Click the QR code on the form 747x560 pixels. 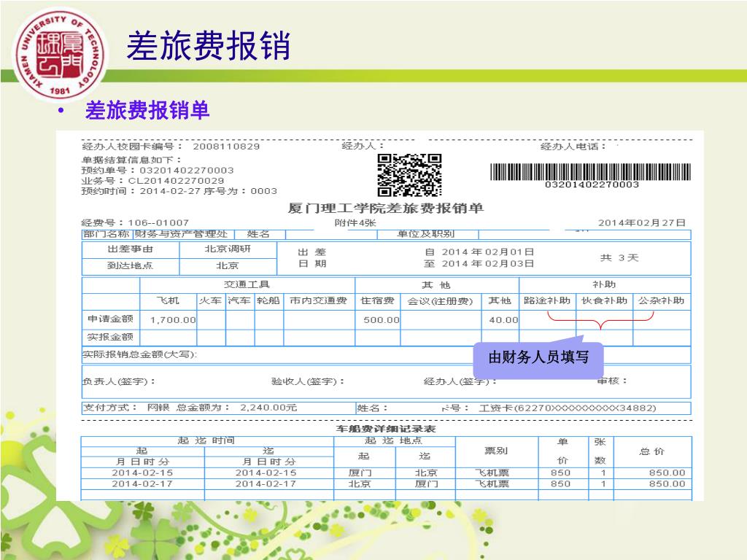(x=410, y=175)
